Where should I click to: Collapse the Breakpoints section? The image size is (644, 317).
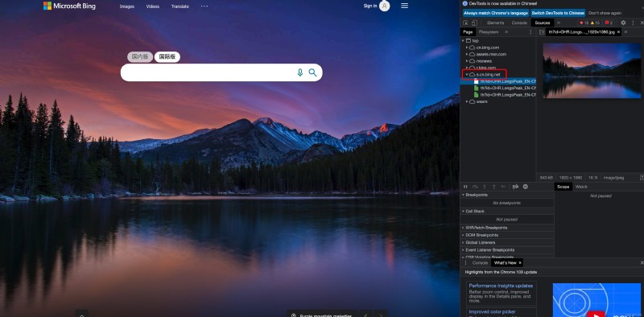click(x=507, y=195)
